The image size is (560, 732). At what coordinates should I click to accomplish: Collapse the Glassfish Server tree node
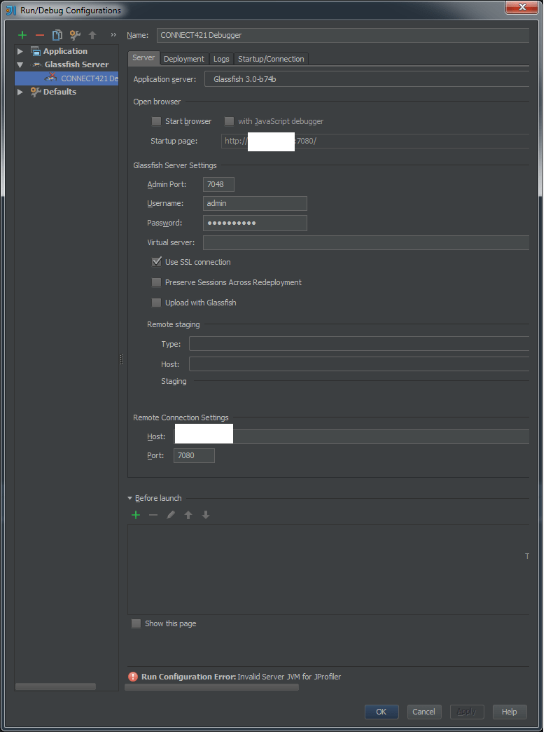[x=20, y=64]
